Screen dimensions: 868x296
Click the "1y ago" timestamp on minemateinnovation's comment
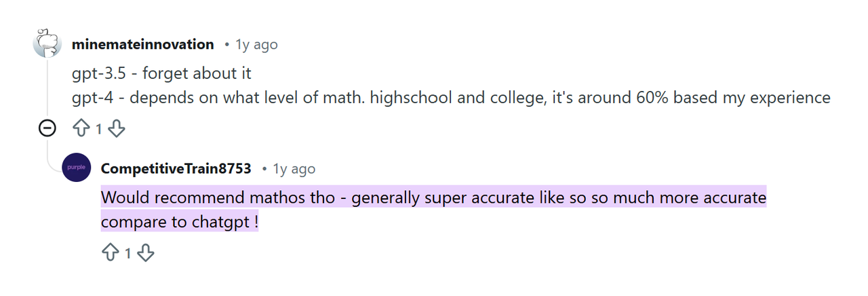click(x=256, y=45)
